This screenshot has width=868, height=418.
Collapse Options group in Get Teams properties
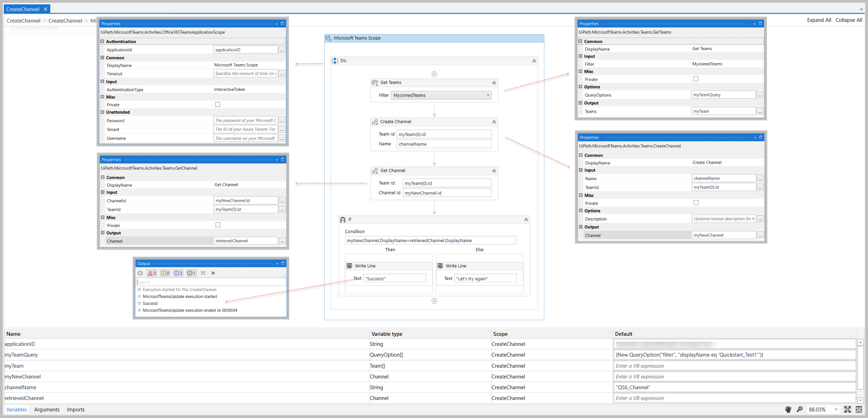(581, 87)
